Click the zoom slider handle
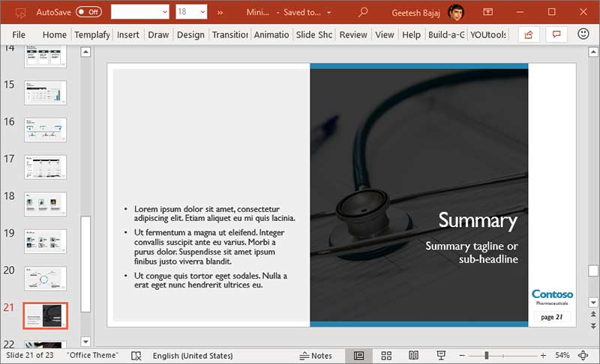The height and width of the screenshot is (364, 600). pos(487,355)
